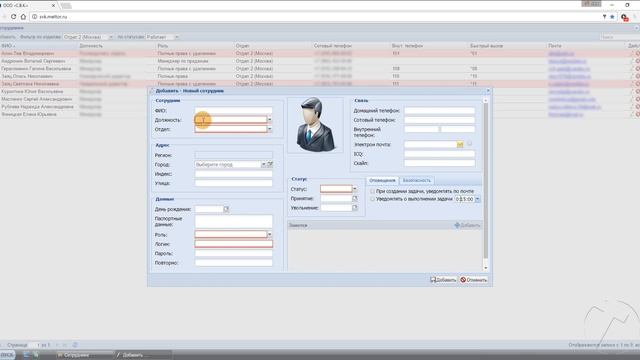Select the Заяц Ольга Николаевна row
Image resolution: width=640 pixels, height=360 pixels.
click(320, 76)
